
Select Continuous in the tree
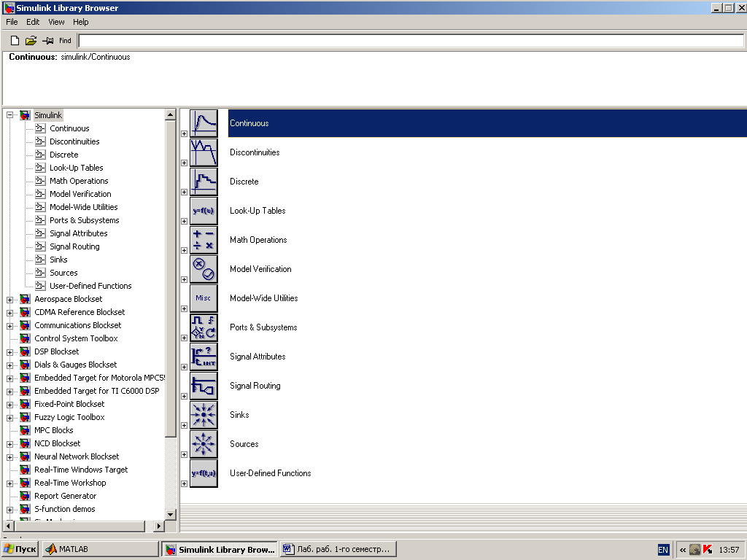(69, 128)
